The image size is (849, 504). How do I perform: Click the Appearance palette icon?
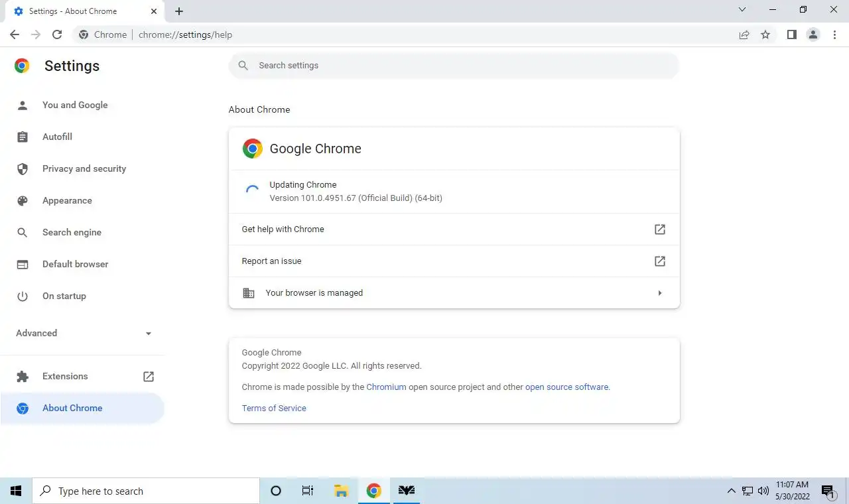point(23,200)
